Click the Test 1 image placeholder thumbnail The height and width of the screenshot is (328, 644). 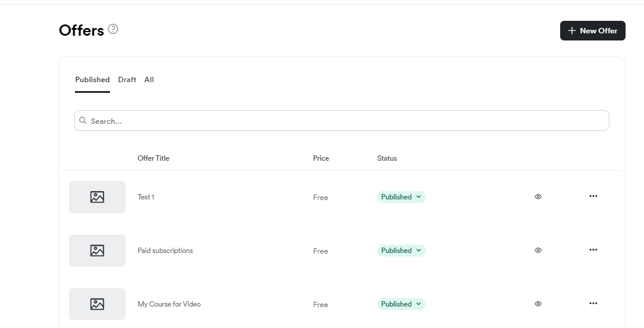[97, 197]
